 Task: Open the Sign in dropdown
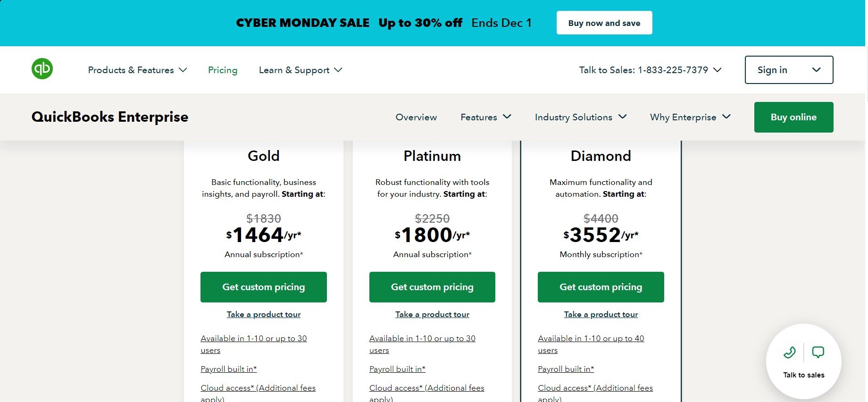point(789,70)
